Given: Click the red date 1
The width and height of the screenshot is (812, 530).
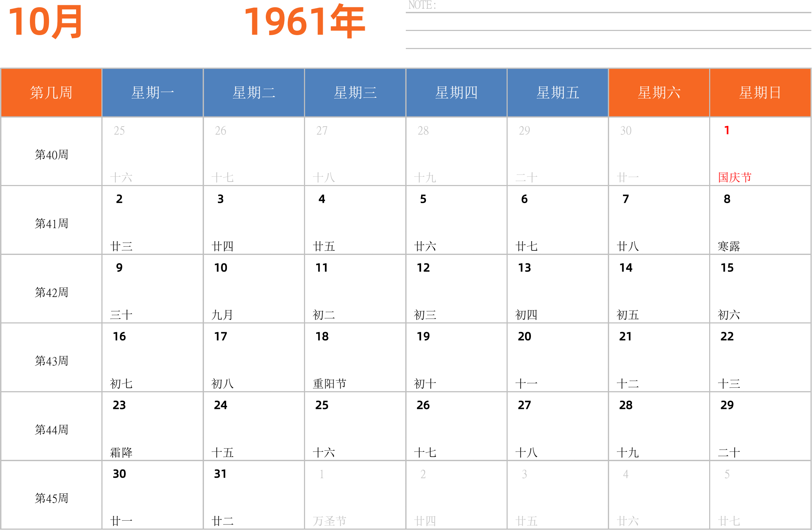Looking at the screenshot, I should (727, 130).
